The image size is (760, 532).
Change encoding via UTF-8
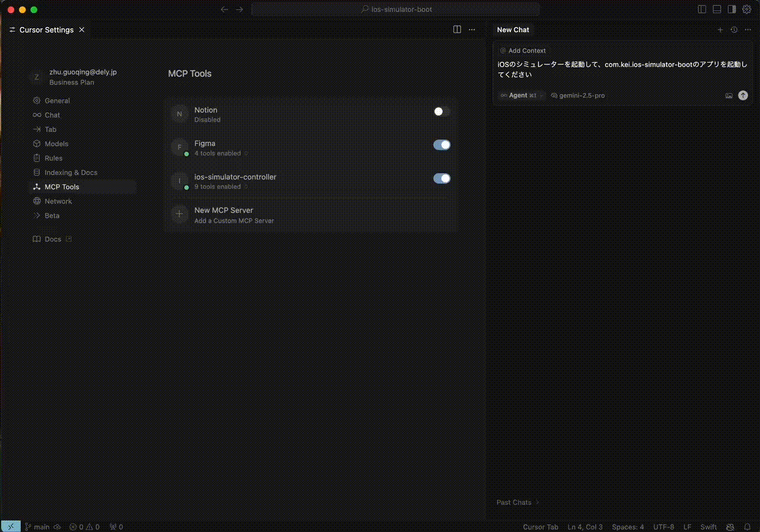tap(663, 527)
